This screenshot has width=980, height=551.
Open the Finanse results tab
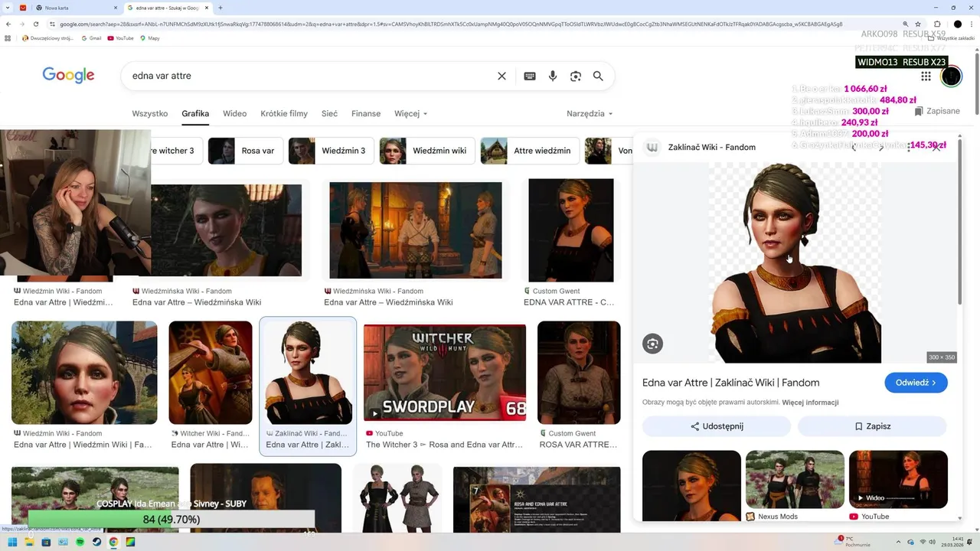[366, 113]
